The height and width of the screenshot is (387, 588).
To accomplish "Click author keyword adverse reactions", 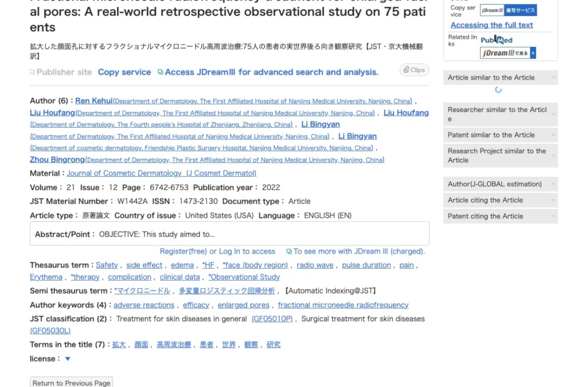I will (x=144, y=305).
